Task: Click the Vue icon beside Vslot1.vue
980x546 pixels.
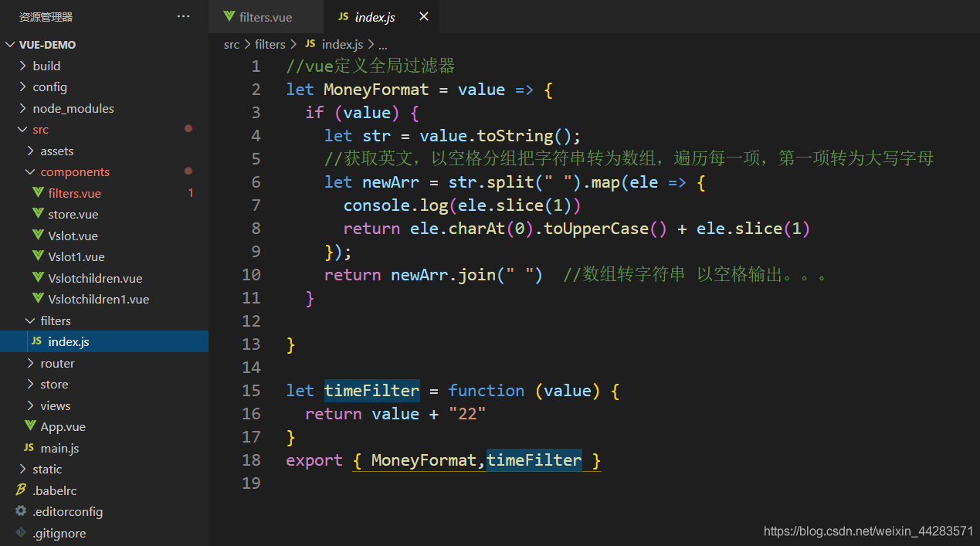Action: tap(38, 256)
